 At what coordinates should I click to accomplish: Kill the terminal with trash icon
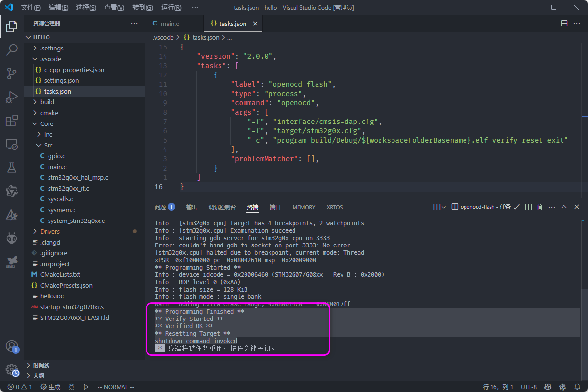540,207
